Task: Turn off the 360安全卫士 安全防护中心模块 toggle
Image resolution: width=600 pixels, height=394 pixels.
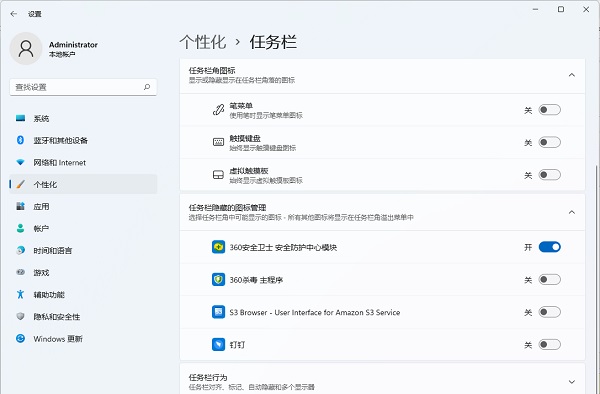Action: tap(549, 247)
